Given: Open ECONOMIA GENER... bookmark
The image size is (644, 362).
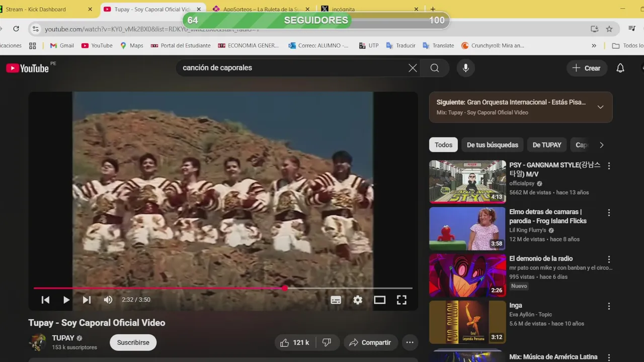Looking at the screenshot, I should [249, 45].
